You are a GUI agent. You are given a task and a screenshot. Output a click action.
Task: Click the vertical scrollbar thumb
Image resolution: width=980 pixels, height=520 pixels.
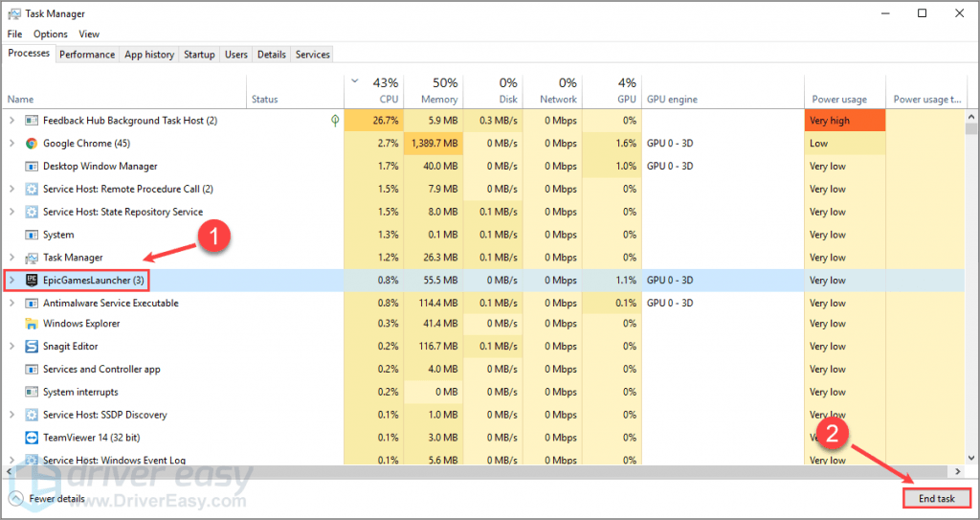click(x=970, y=129)
